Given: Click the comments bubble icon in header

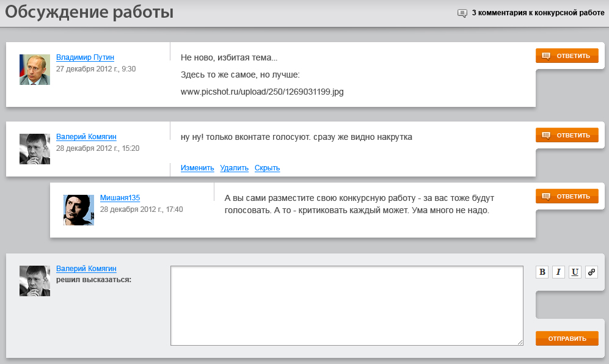Looking at the screenshot, I should point(462,13).
